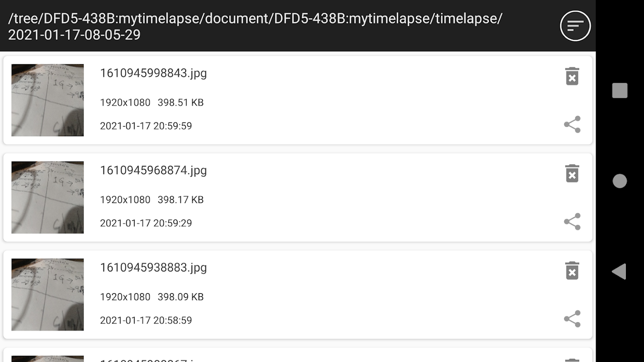Open thumbnail of 1610945968874.jpg

[x=48, y=197]
